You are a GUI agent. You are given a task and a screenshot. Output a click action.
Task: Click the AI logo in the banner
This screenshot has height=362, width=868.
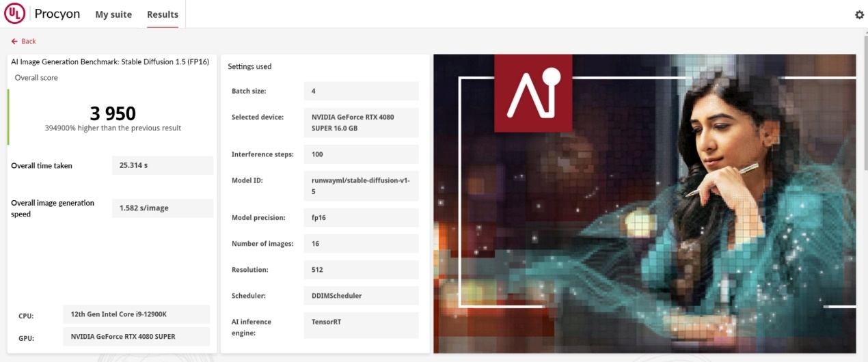tap(532, 93)
